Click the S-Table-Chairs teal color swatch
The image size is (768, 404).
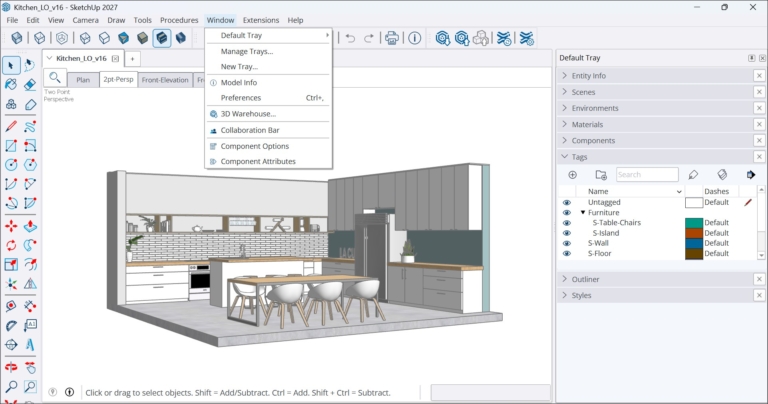[x=694, y=223]
